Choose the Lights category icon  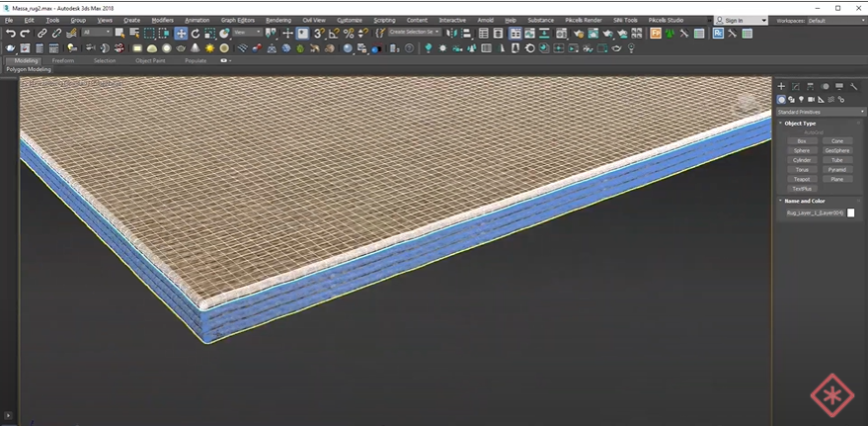(x=802, y=99)
